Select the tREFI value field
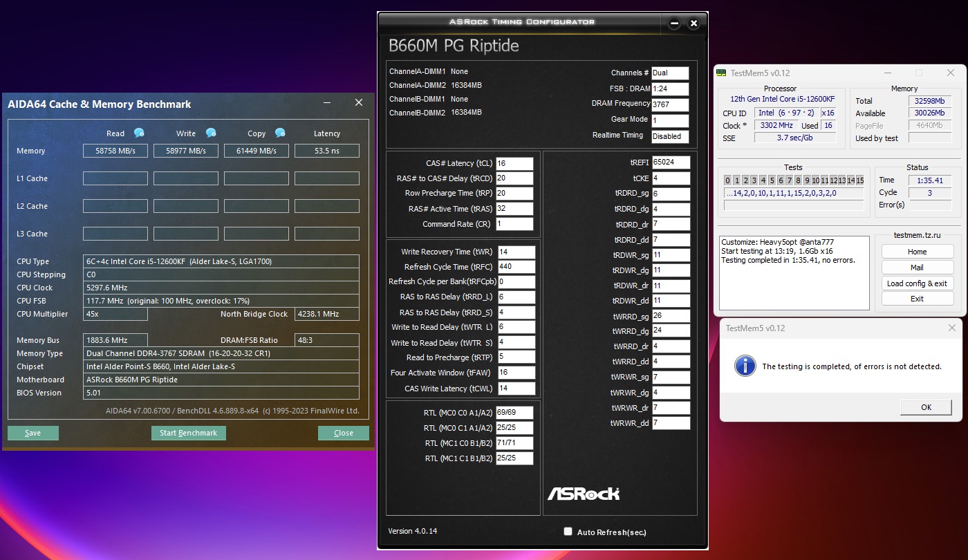968x560 pixels. [x=671, y=163]
